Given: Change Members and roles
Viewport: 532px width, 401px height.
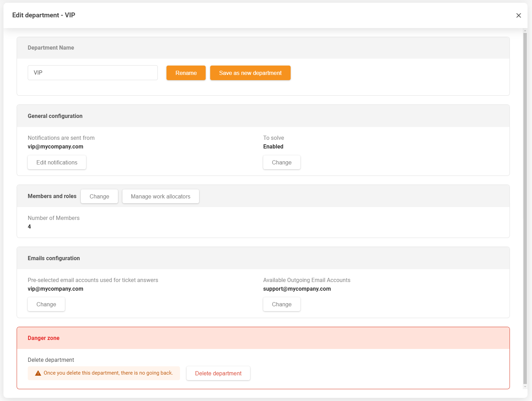Looking at the screenshot, I should tap(99, 196).
